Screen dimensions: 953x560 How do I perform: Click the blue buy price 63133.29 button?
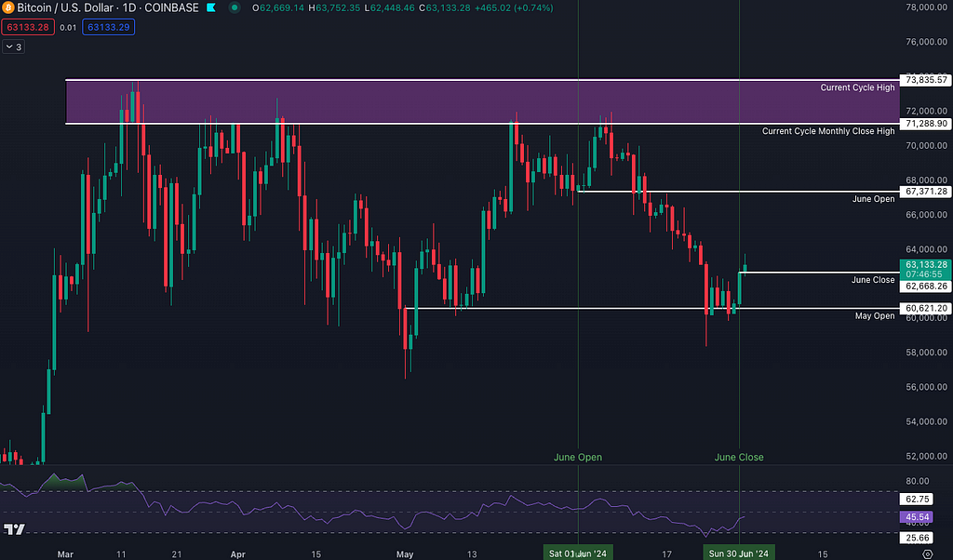(x=108, y=27)
